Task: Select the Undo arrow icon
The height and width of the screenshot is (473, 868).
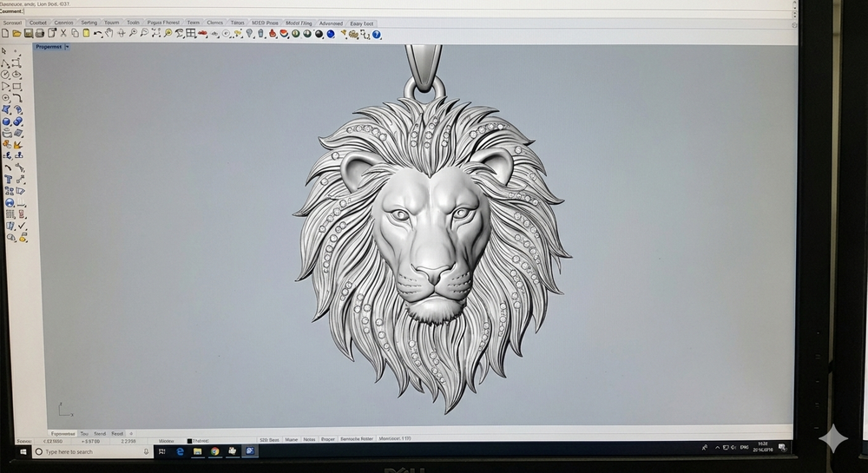Action: coord(97,34)
